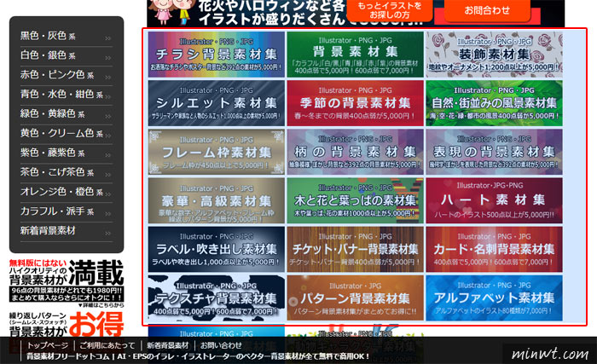The width and height of the screenshot is (597, 364).
Task: Open the 木と花と葉っぱの素材集 banner
Action: [356, 200]
